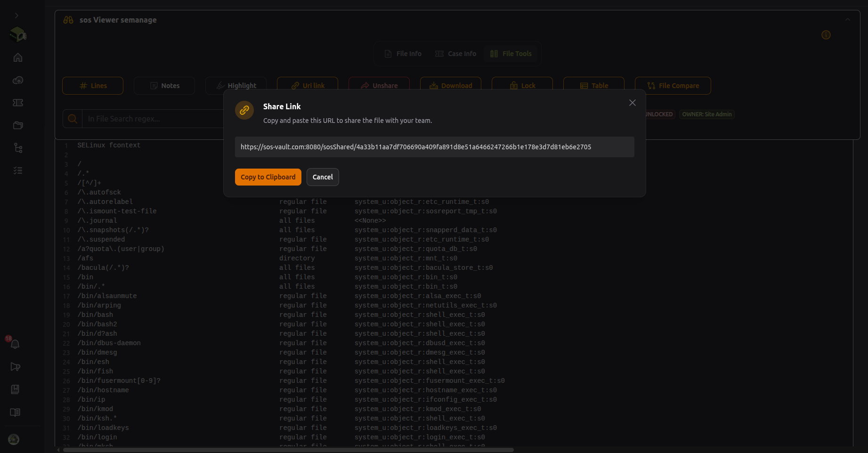Switch to the Case Info tab
868x453 pixels.
(x=456, y=54)
